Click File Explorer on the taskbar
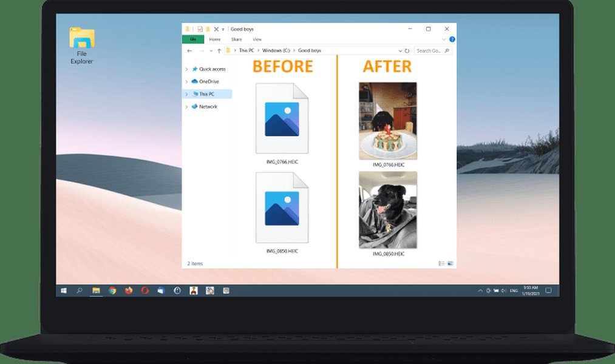This screenshot has height=364, width=615. 96,291
